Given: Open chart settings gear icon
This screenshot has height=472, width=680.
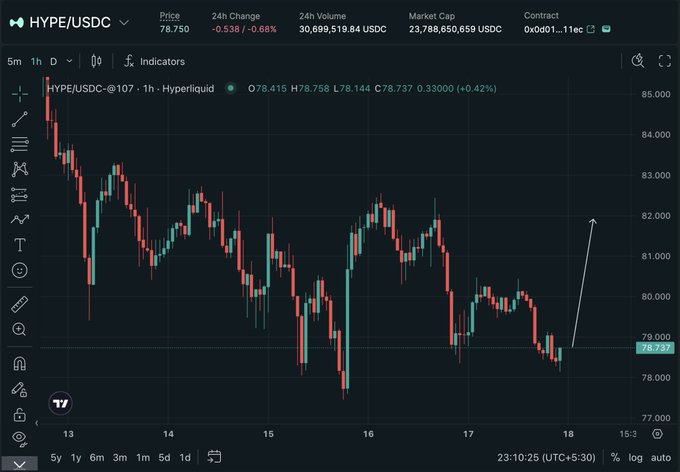Looking at the screenshot, I should click(657, 434).
